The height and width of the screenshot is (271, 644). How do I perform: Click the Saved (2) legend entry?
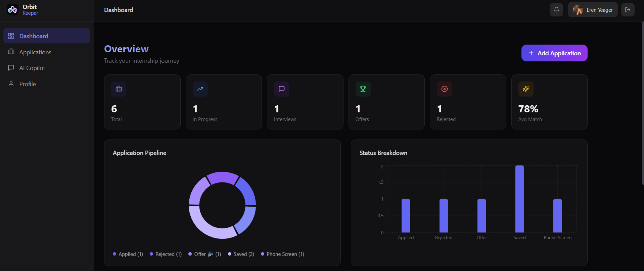(x=241, y=254)
